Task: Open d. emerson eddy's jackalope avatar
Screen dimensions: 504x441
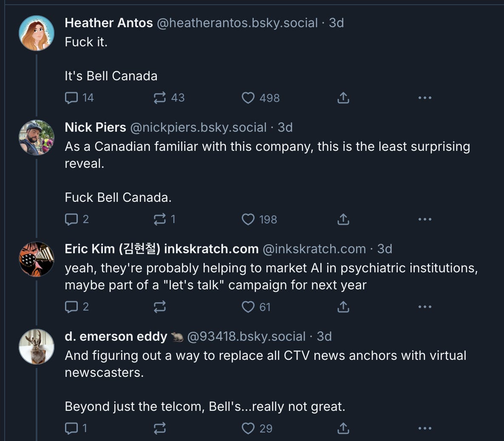Action: coord(37,347)
